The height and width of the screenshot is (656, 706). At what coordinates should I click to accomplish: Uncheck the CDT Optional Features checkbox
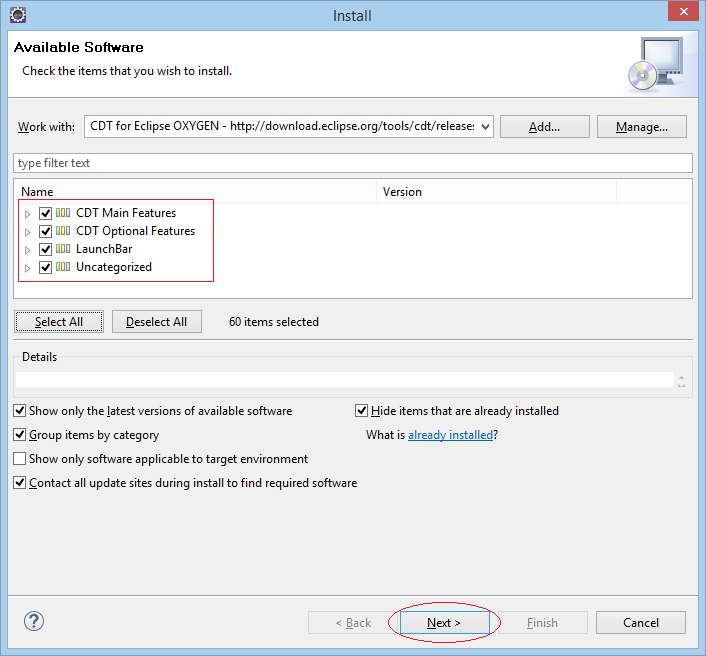(x=45, y=231)
